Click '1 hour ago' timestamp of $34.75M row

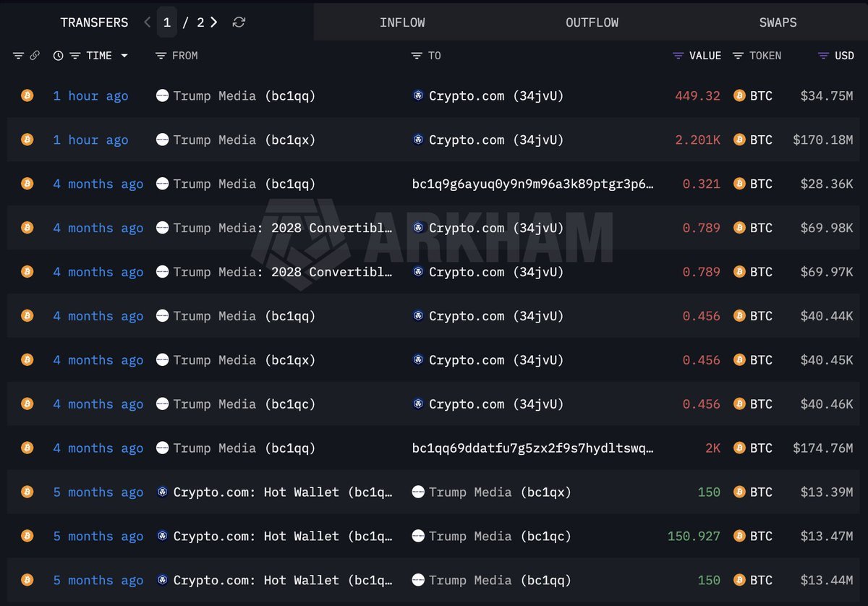90,95
